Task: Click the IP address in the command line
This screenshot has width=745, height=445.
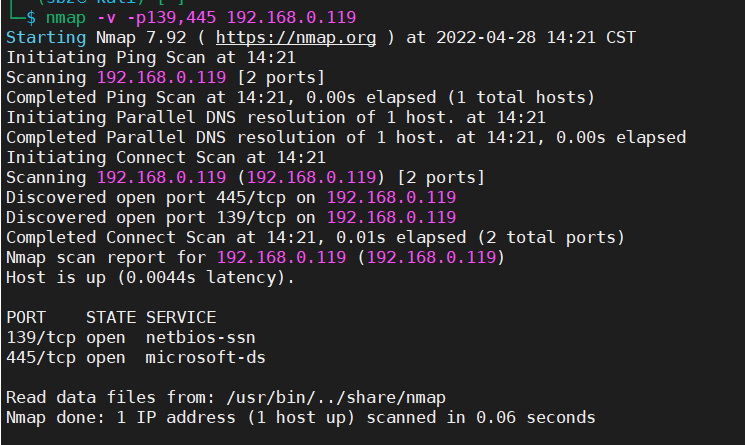Action: point(291,18)
